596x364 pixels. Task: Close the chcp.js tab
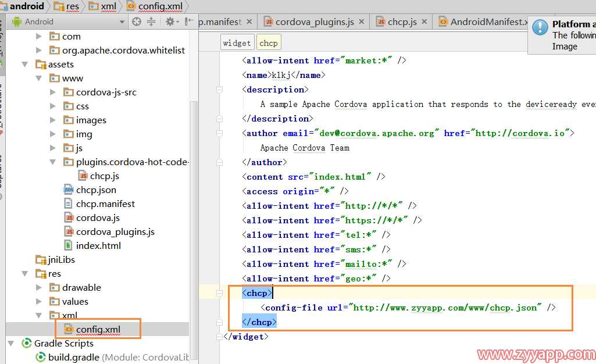point(424,22)
